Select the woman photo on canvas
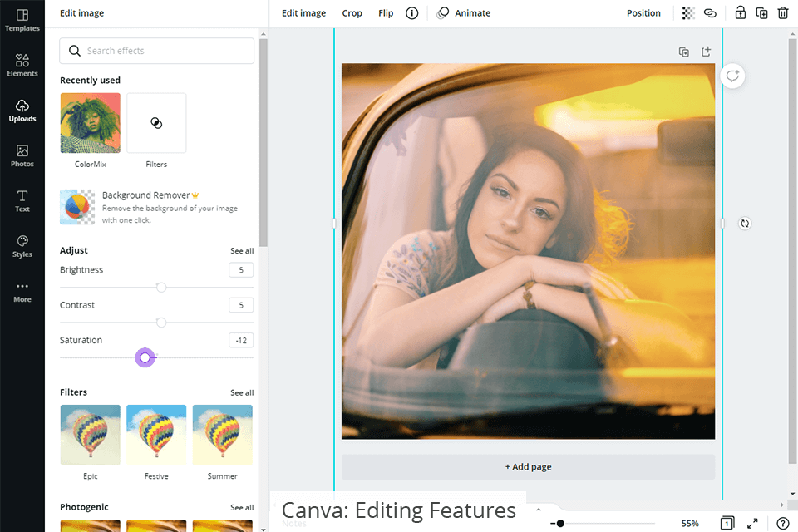 pos(529,251)
